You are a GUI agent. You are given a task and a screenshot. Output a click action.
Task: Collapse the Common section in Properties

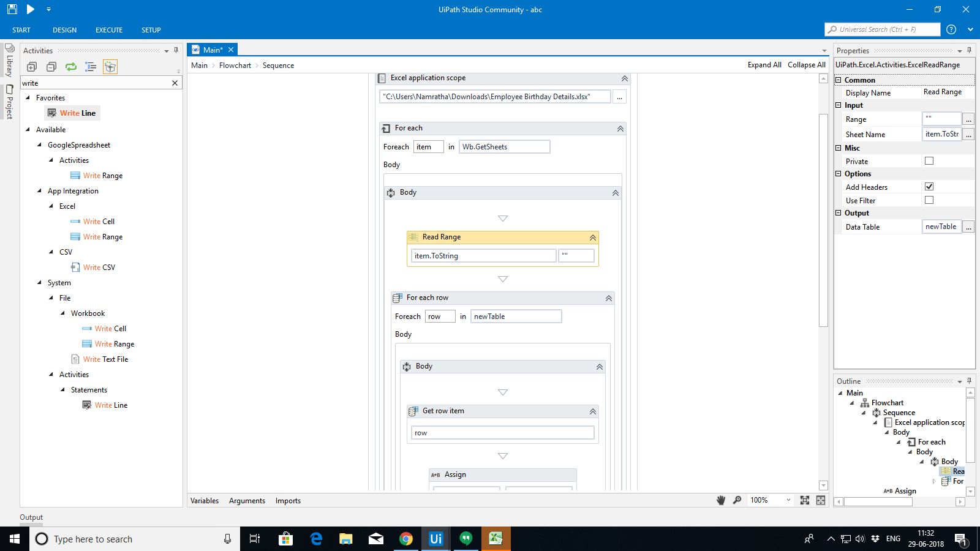(839, 80)
